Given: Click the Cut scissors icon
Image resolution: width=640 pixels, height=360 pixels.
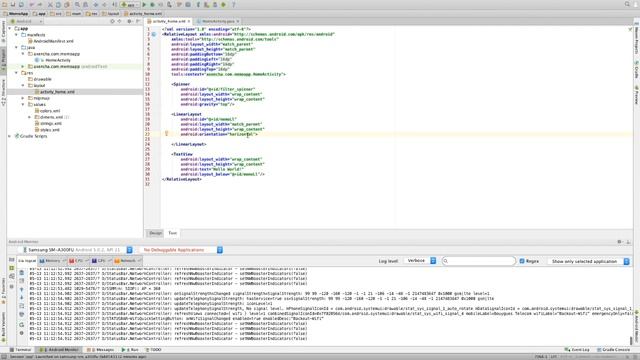Looking at the screenshot, I should pos(50,4).
